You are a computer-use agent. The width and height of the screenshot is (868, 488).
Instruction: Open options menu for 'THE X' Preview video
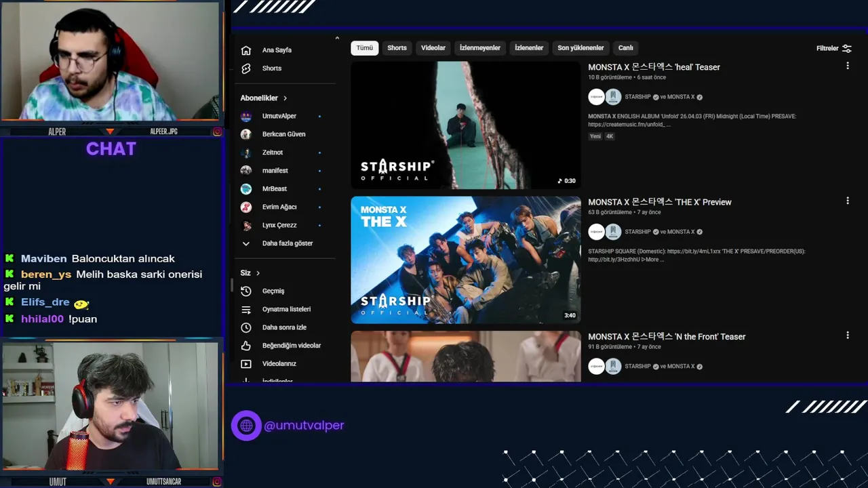pyautogui.click(x=847, y=201)
